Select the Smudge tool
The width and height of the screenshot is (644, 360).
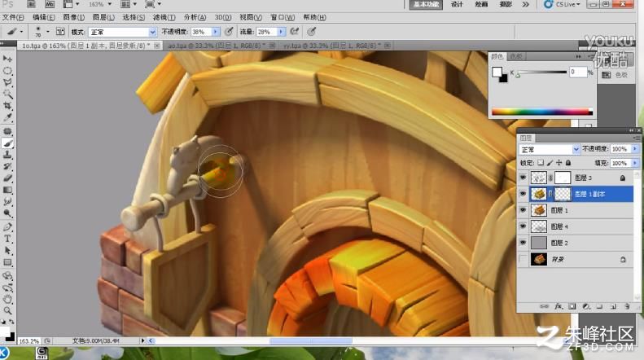click(x=7, y=202)
